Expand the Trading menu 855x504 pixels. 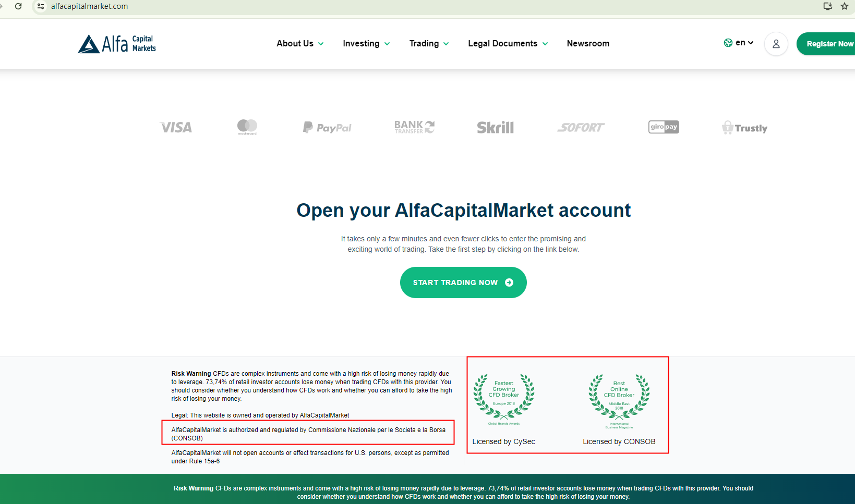click(x=429, y=44)
